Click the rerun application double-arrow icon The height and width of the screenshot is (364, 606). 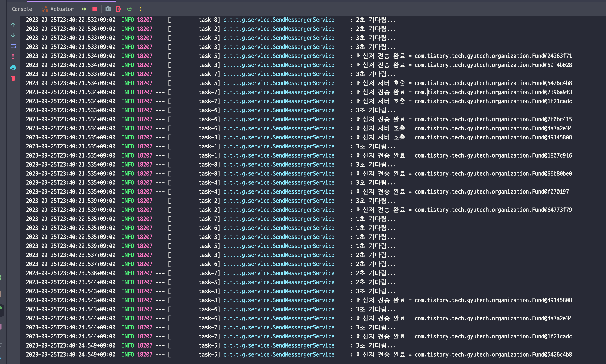(84, 9)
